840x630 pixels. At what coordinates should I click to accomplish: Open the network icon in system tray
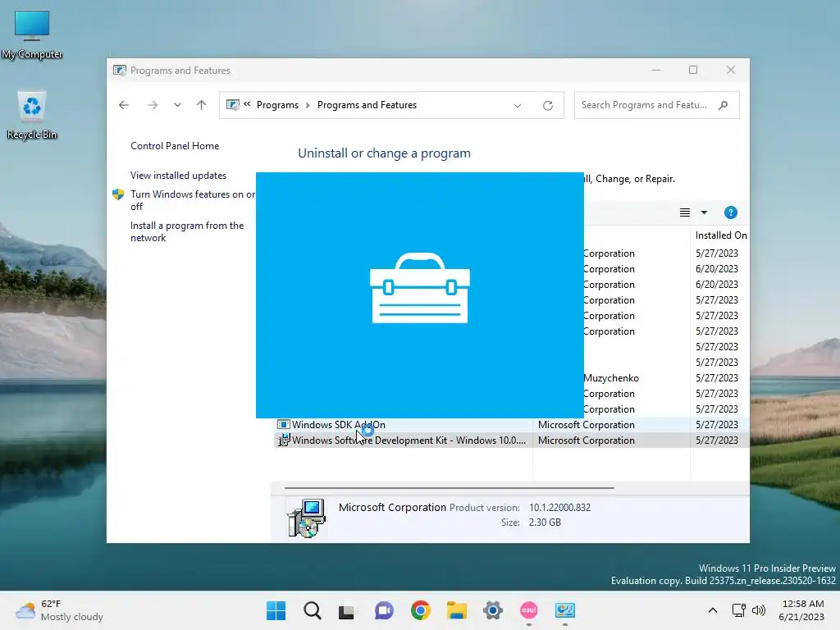coord(739,610)
